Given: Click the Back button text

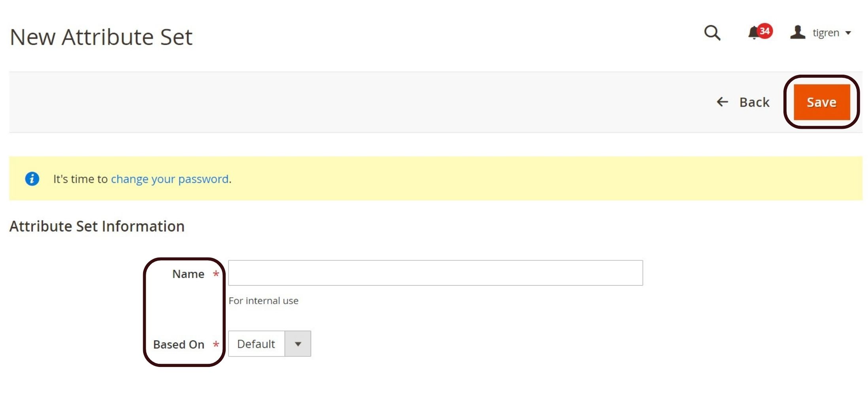Looking at the screenshot, I should 755,102.
